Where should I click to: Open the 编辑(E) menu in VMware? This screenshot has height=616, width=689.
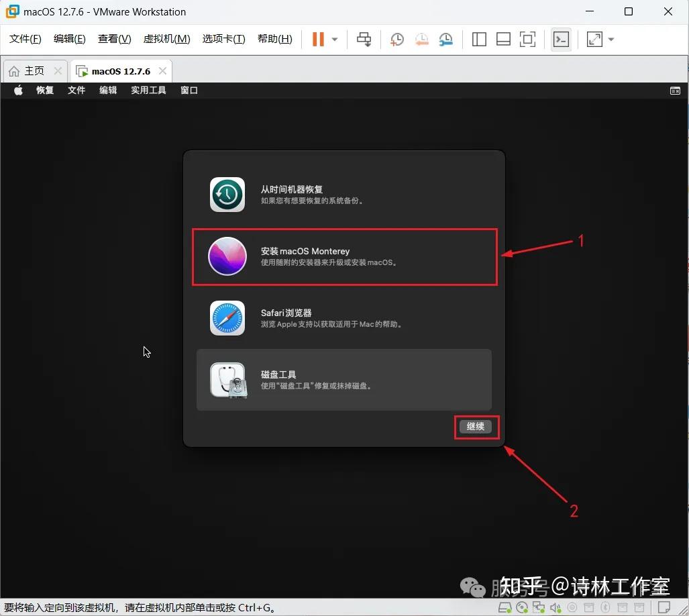[x=69, y=39]
